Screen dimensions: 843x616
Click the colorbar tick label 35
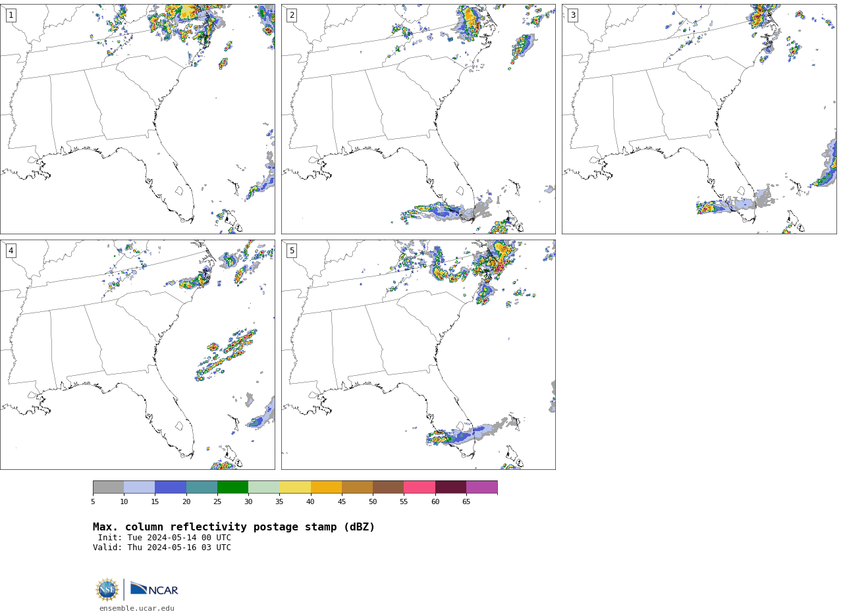click(279, 502)
